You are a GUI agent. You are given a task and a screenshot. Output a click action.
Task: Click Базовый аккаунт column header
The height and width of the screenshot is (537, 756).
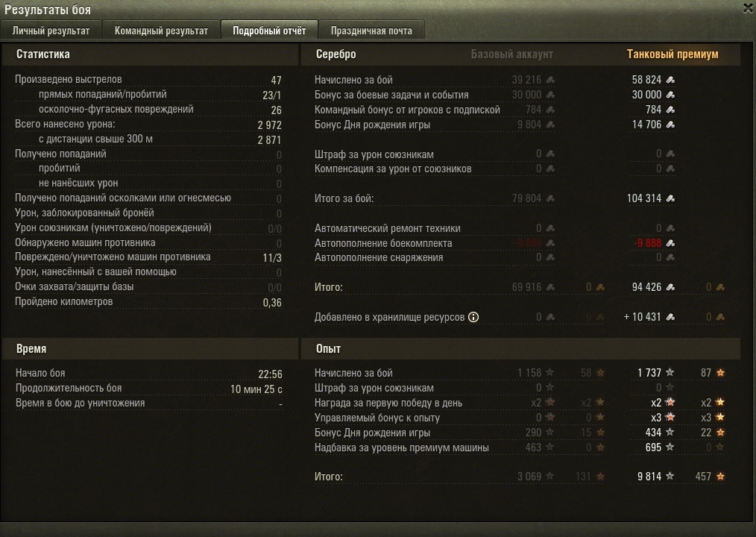coord(511,54)
